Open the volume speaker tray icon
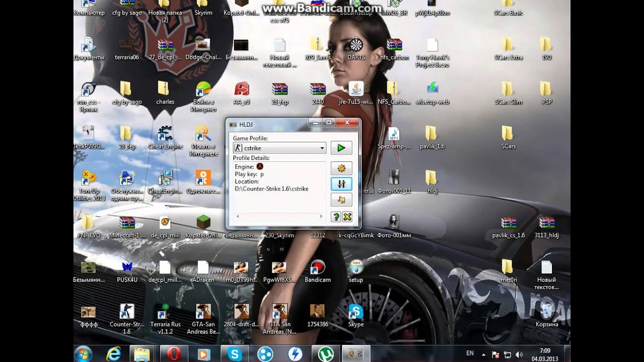The image size is (644, 362). point(519,354)
